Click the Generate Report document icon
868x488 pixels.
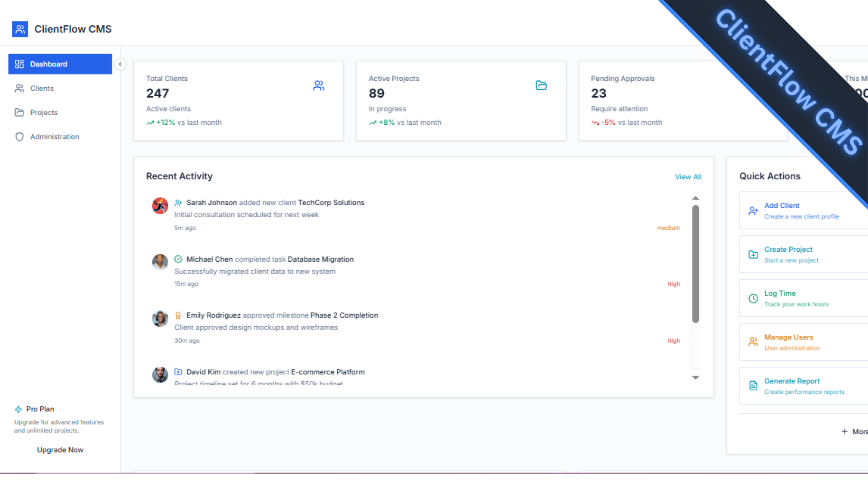(753, 385)
